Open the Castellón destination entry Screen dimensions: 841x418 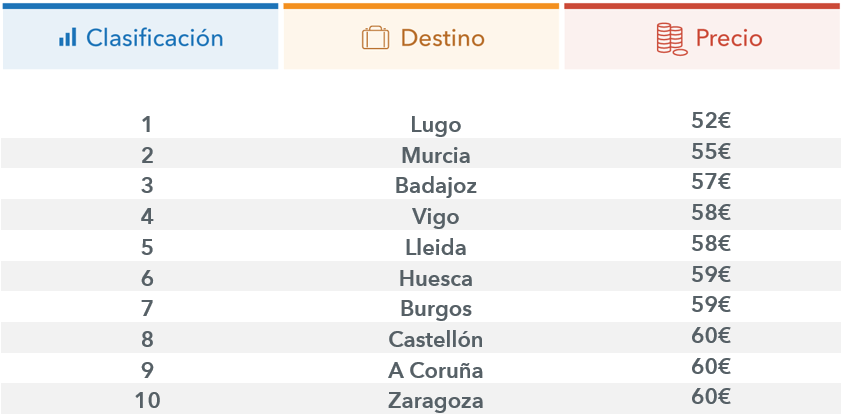[436, 340]
